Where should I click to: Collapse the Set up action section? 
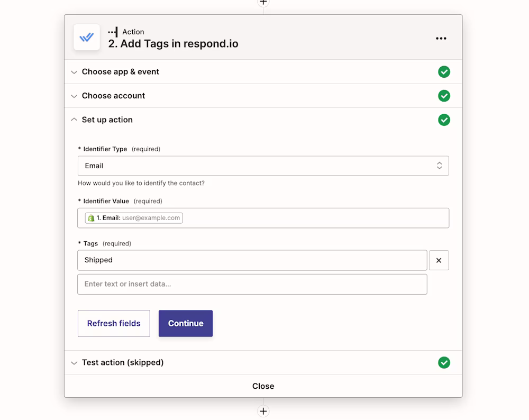point(107,120)
